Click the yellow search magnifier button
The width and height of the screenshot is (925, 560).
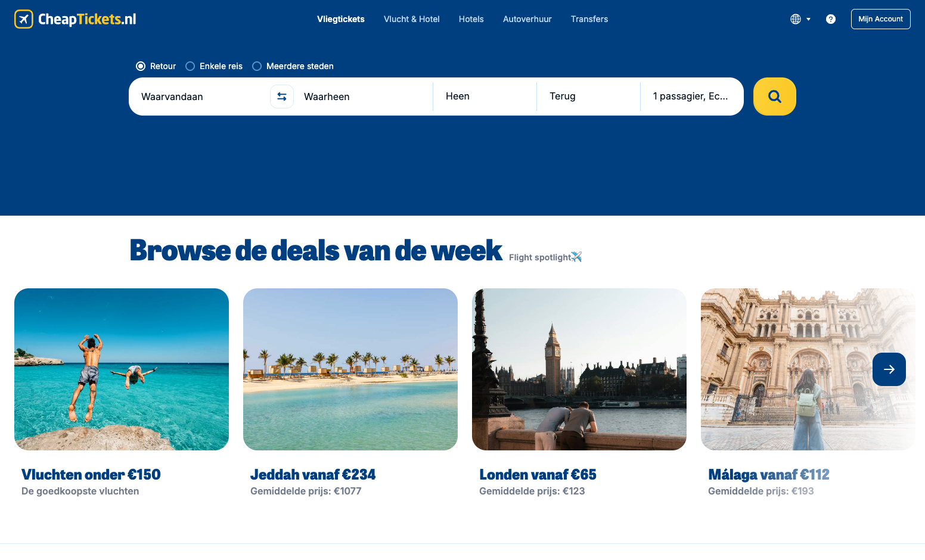coord(774,97)
